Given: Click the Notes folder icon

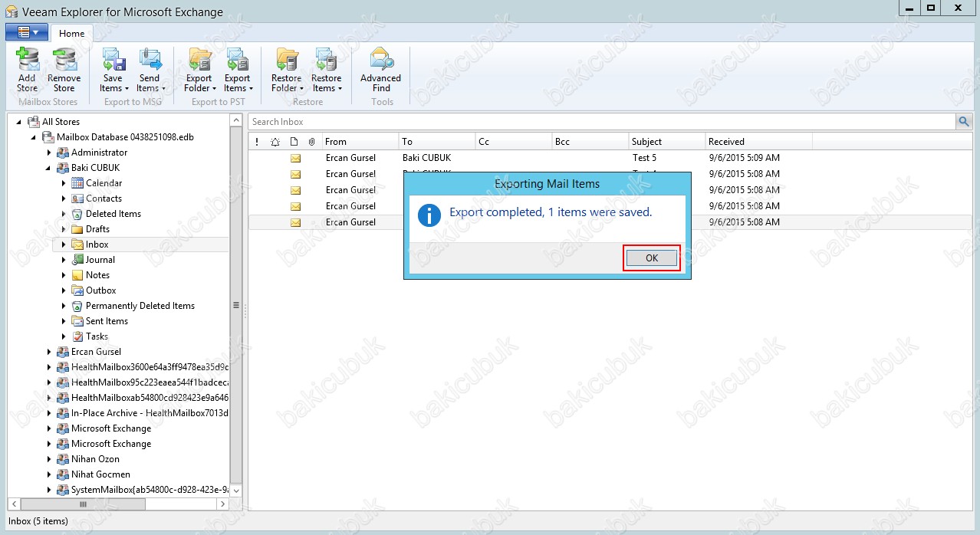Looking at the screenshot, I should click(x=77, y=275).
